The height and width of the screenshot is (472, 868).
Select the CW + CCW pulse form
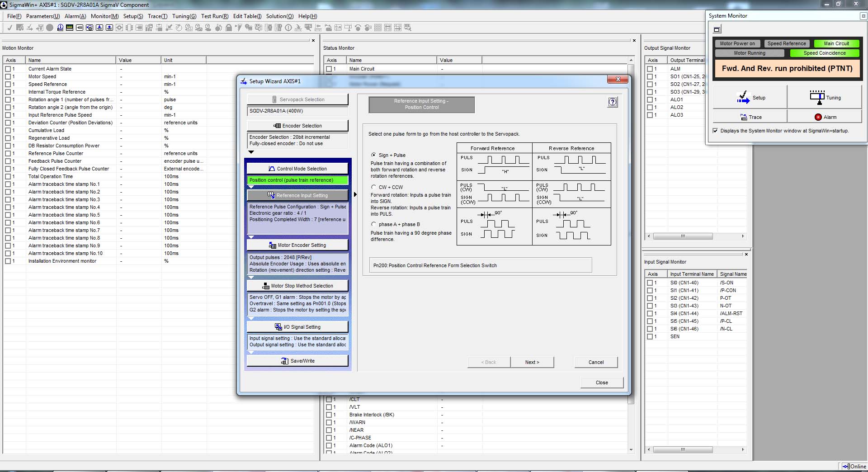(373, 187)
